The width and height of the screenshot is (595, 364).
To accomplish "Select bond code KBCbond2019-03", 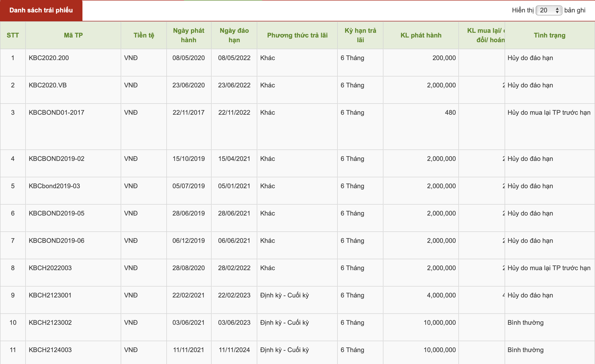I will pos(54,186).
